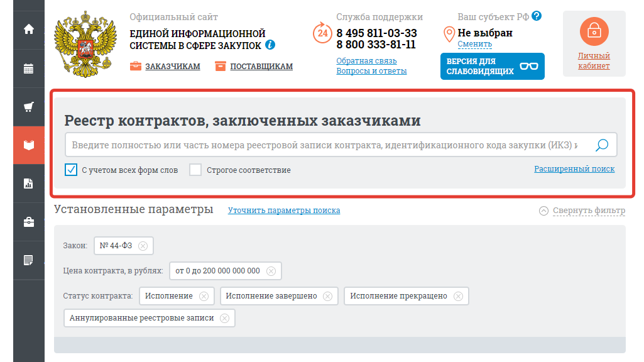Uncheck С учетом всех форм слов

click(x=71, y=170)
